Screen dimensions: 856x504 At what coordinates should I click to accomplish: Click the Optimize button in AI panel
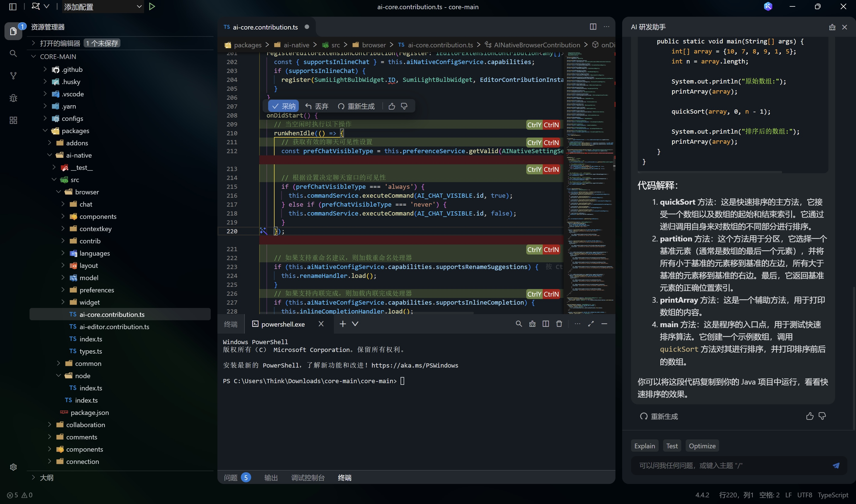point(702,446)
